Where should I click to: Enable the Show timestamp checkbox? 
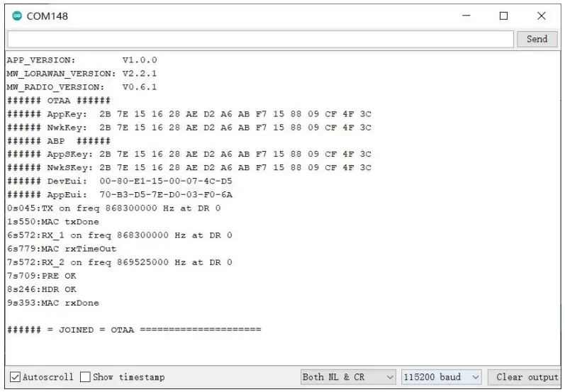coord(85,377)
